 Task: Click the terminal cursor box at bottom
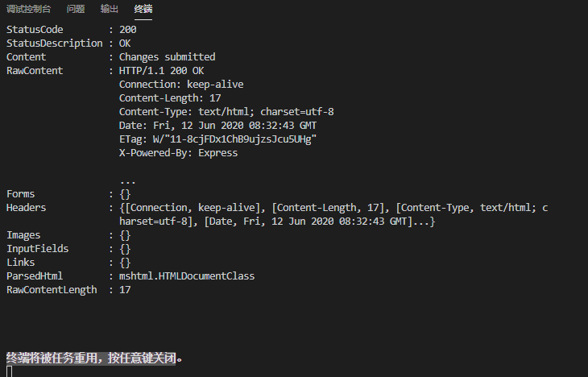point(10,371)
